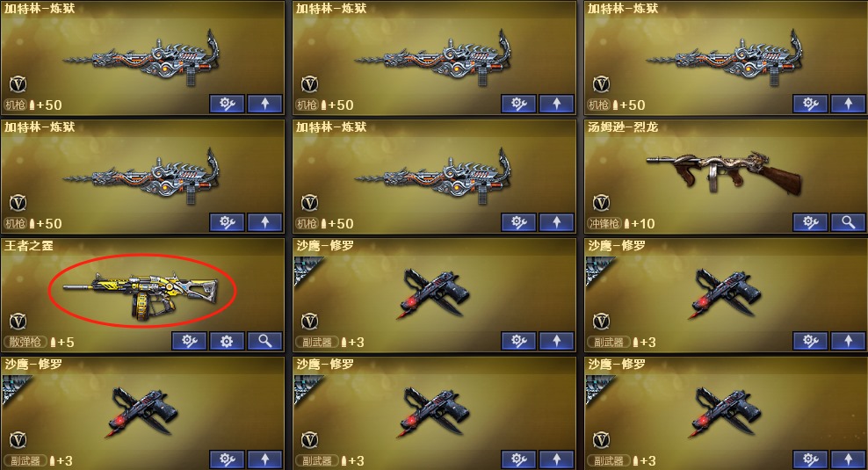Viewport: 868px width, 470px height.
Task: Click up-arrow on 沙鹰-修罗 card below 汤姆逊-烈龙
Action: 848,341
